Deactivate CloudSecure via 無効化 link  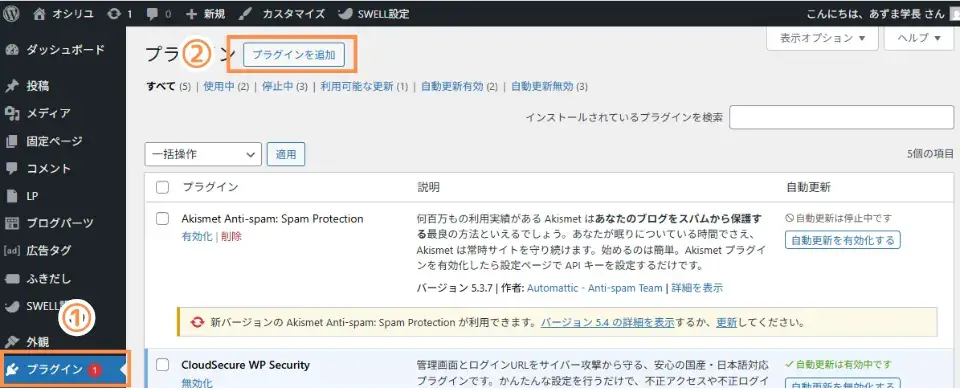coord(197,383)
